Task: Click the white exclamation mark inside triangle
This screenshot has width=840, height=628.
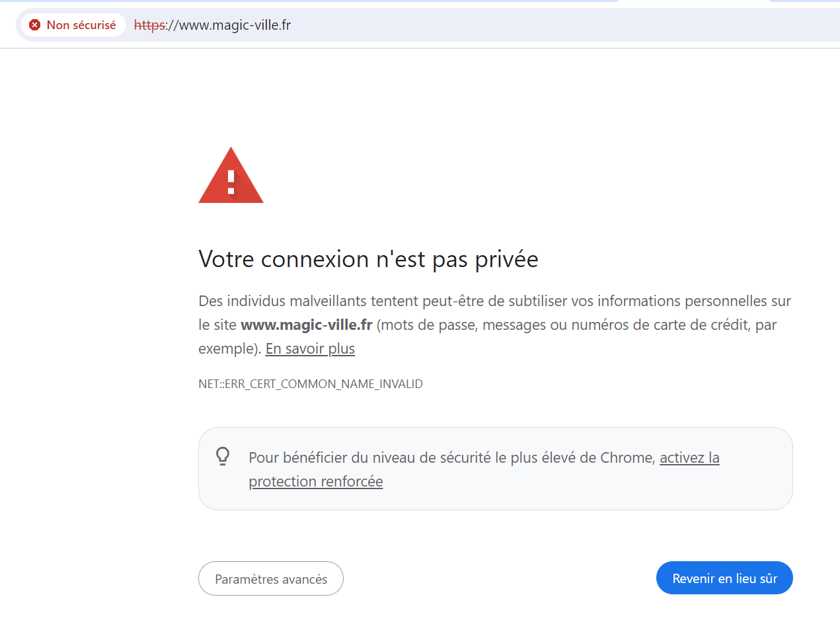Action: point(231,180)
